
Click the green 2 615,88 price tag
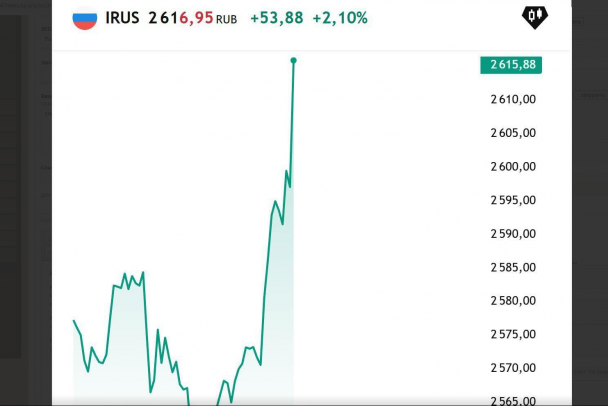514,65
